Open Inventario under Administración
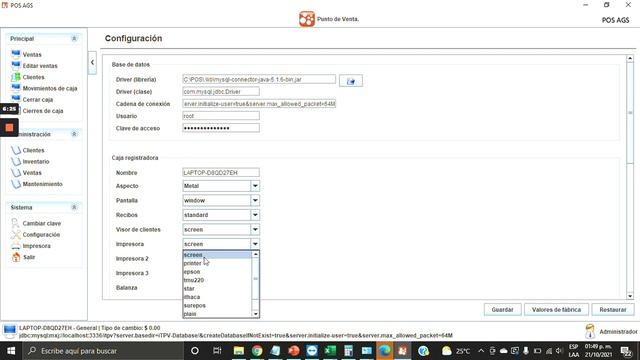This screenshot has height=360, width=640. point(36,162)
